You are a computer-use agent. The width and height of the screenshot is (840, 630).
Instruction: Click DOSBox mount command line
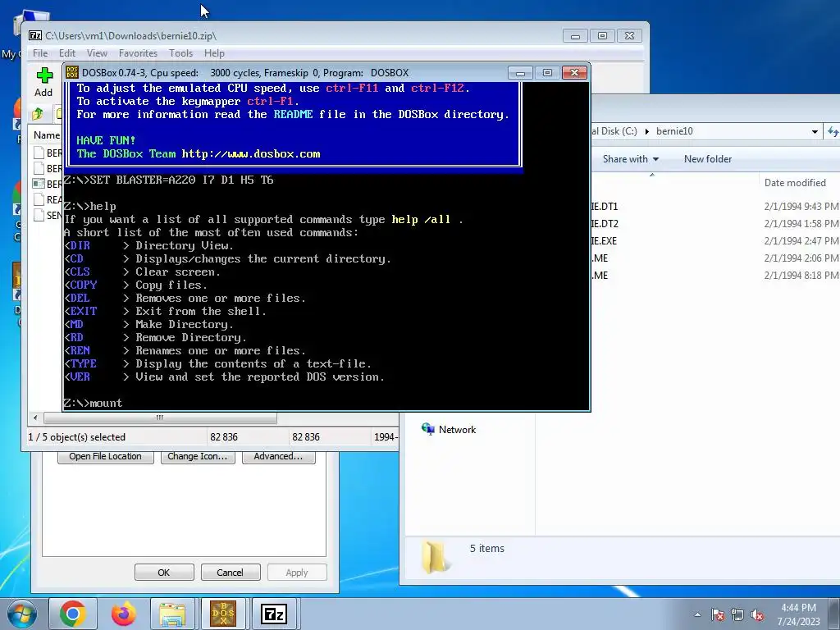tap(94, 403)
